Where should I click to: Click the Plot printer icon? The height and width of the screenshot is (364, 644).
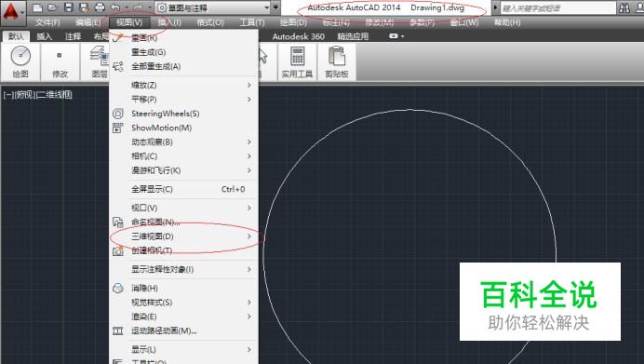(100, 7)
